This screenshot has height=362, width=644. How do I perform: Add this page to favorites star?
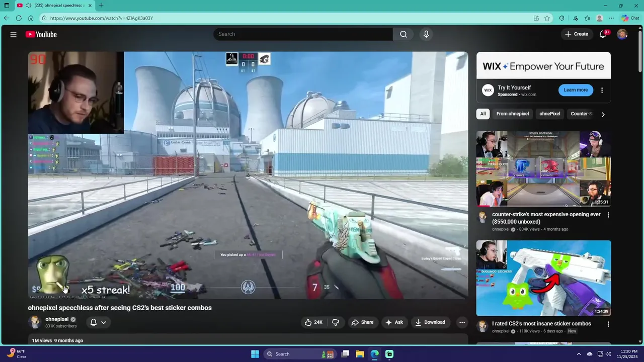coord(547,18)
